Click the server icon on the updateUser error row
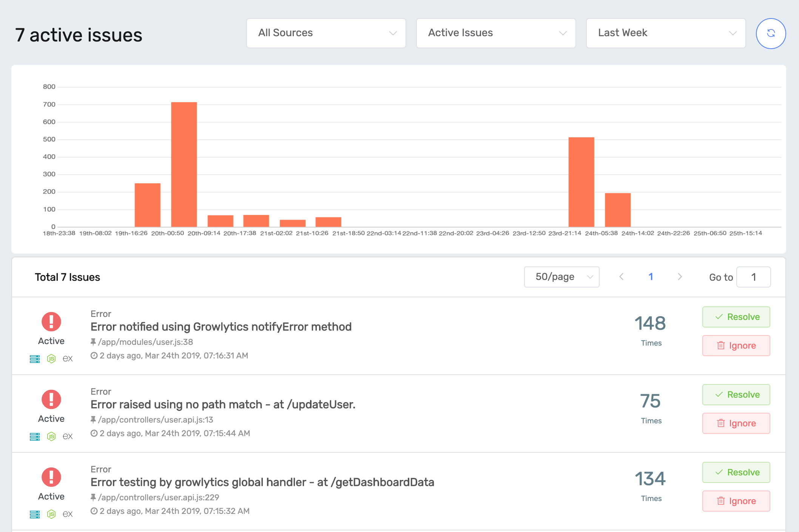This screenshot has width=799, height=532. [35, 436]
